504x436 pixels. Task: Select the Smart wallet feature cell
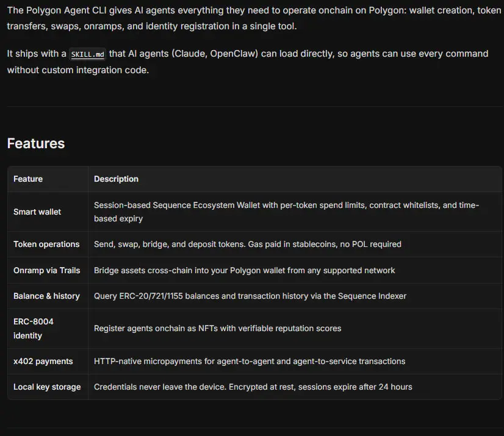tap(37, 212)
